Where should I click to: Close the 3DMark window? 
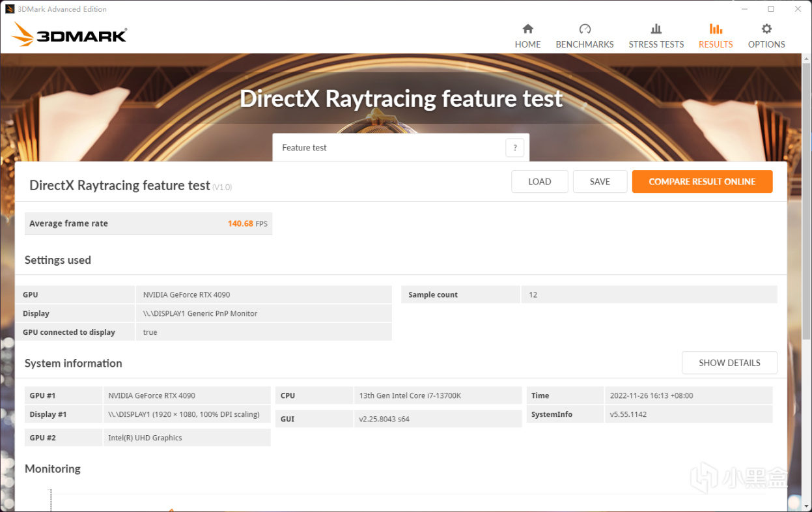coord(798,9)
